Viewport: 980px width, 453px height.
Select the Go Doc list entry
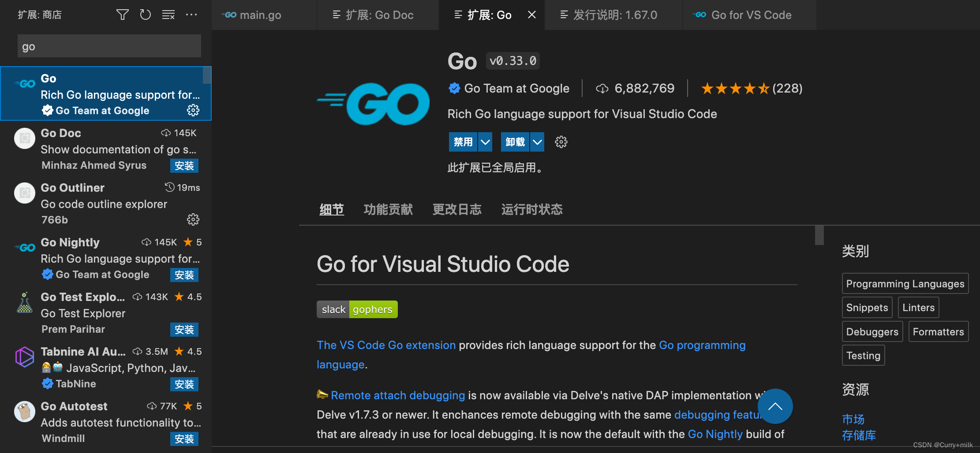(106, 149)
